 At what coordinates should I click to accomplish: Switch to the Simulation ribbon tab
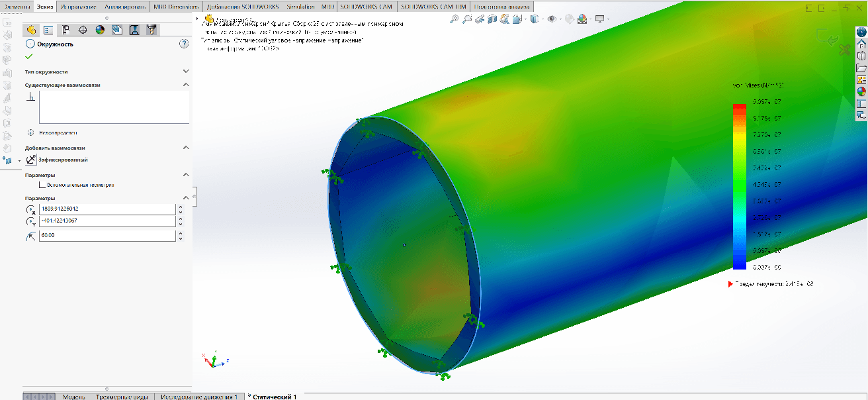pos(300,6)
